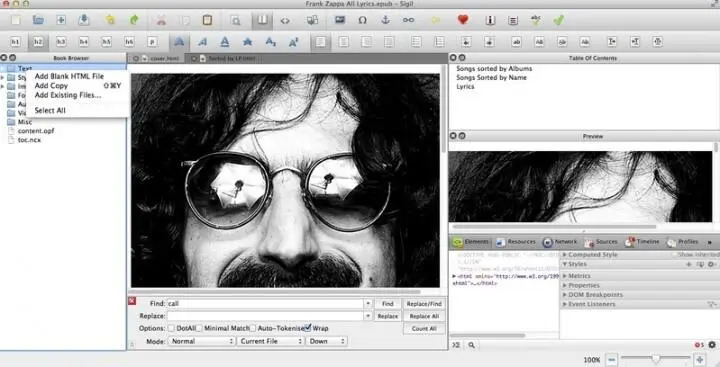This screenshot has height=367, width=720.
Task: Collapse the Styles section
Action: (x=565, y=264)
